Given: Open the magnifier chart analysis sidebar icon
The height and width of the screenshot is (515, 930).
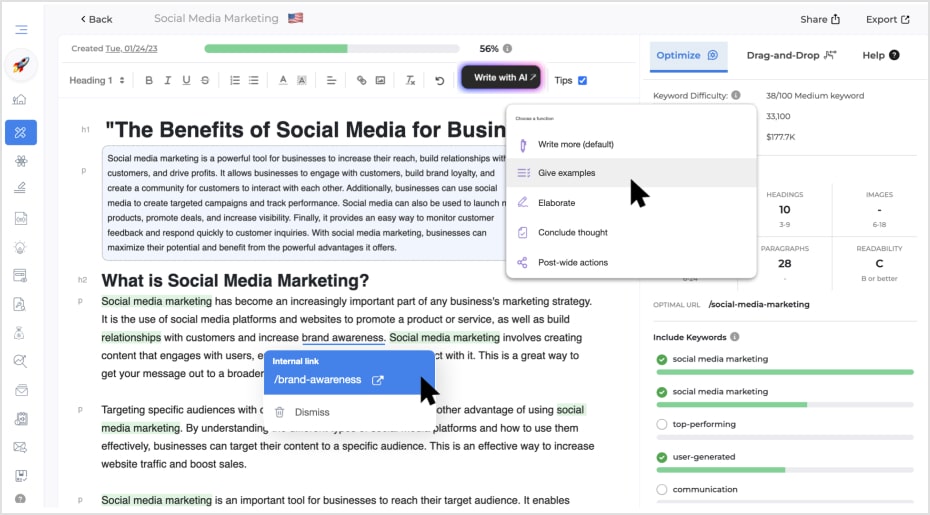Looking at the screenshot, I should (x=20, y=361).
